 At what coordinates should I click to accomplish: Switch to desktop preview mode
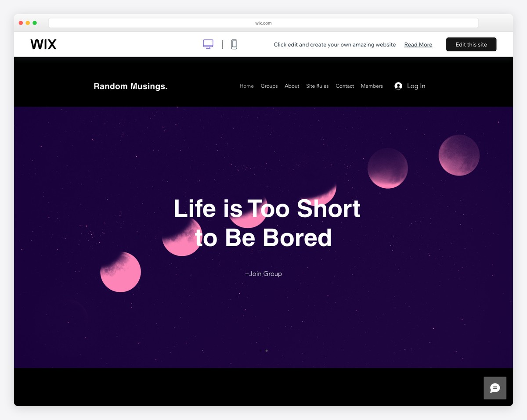pos(208,44)
